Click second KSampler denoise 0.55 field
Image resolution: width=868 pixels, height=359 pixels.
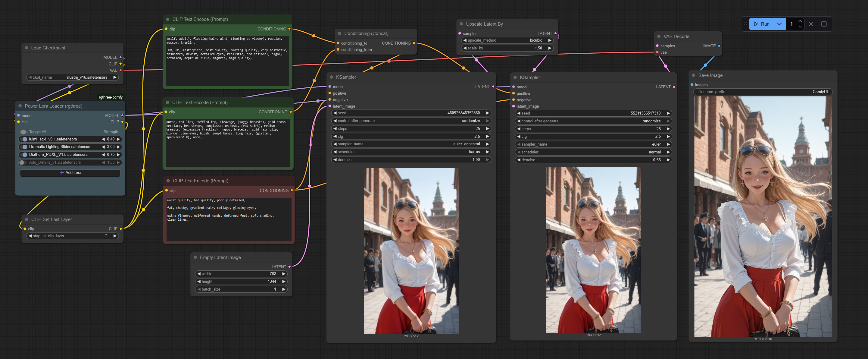(593, 160)
